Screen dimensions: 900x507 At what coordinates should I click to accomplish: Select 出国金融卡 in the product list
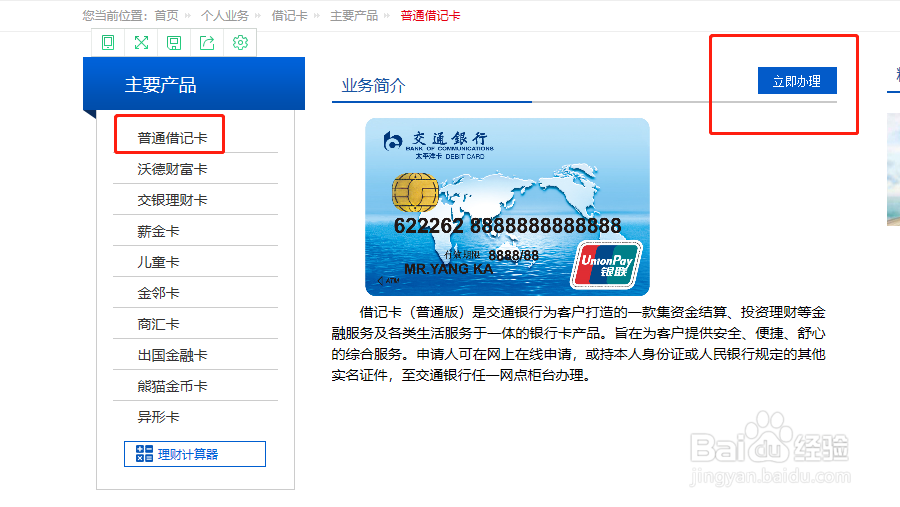tap(172, 355)
